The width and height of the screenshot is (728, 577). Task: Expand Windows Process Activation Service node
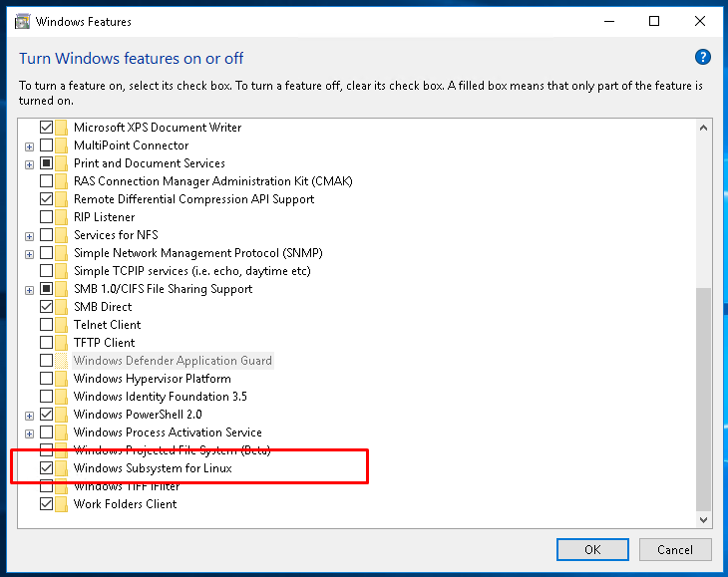click(x=29, y=434)
